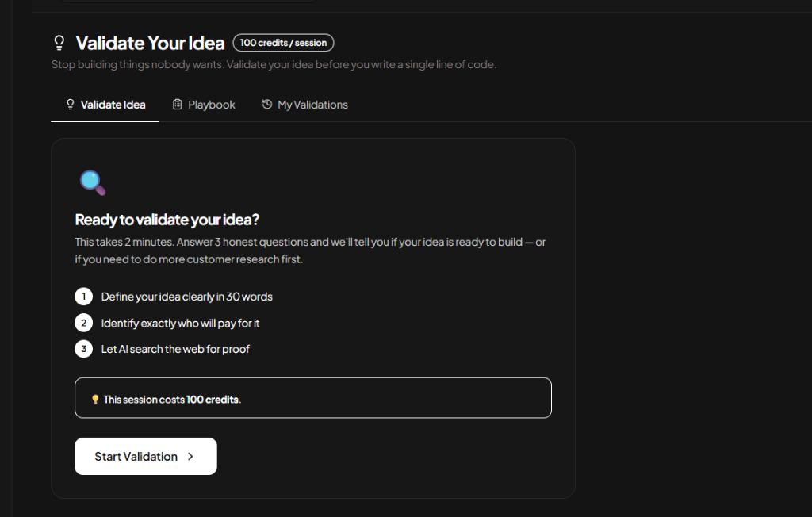Click the 100 credits / session badge
This screenshot has width=812, height=517.
[283, 43]
